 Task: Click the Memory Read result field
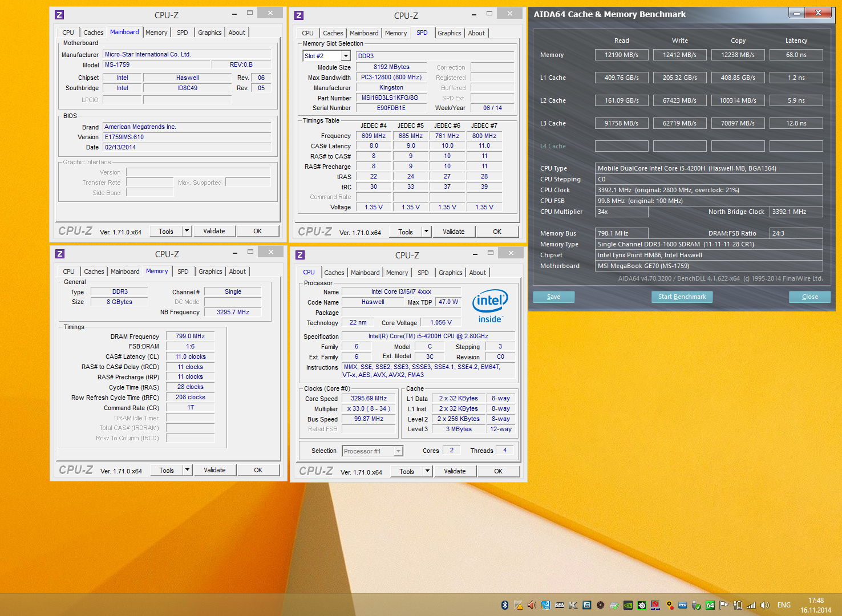(621, 55)
